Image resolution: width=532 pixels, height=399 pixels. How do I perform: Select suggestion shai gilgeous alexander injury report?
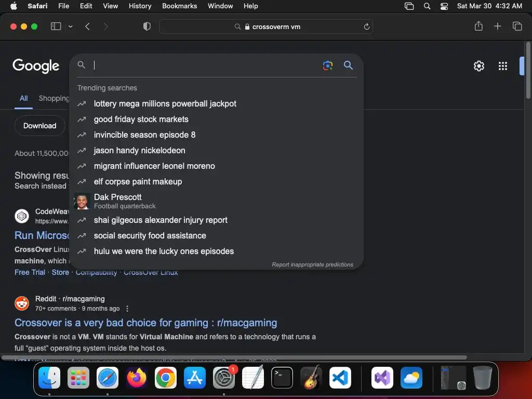coord(216,220)
